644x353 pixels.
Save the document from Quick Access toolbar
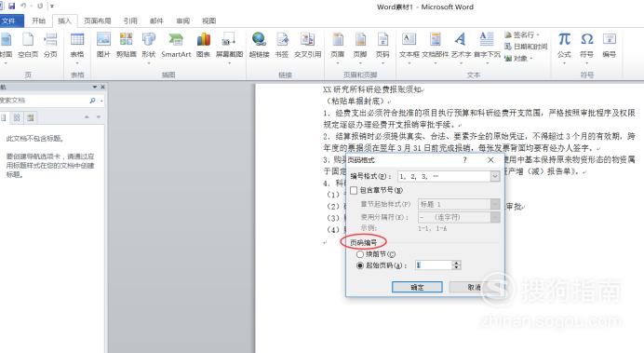pyautogui.click(x=12, y=7)
